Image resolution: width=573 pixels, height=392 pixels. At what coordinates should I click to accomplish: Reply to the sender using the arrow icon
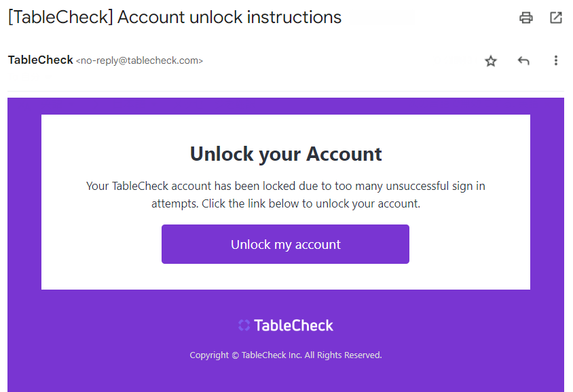523,61
